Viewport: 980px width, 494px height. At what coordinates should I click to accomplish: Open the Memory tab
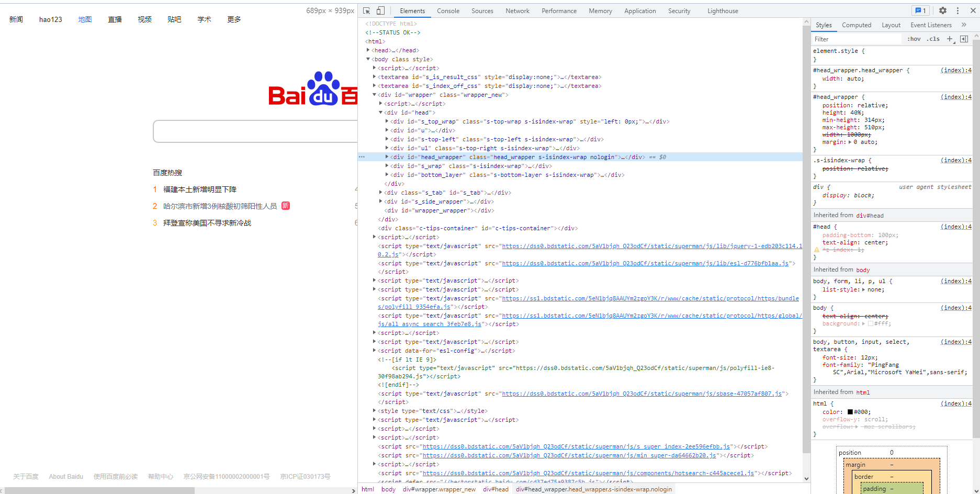tap(600, 10)
